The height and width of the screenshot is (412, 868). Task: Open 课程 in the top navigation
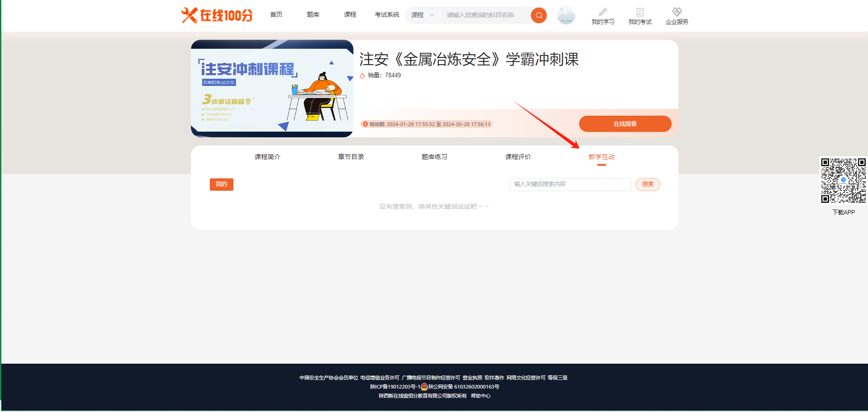tap(350, 14)
